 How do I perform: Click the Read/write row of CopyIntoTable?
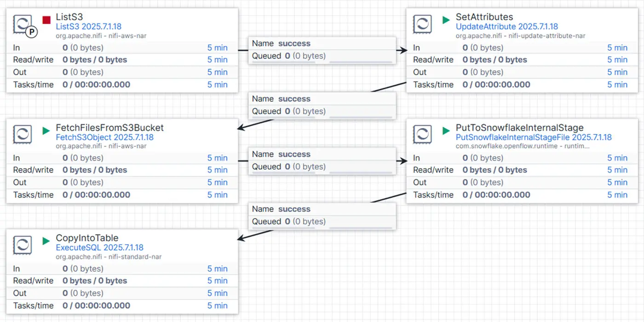[x=122, y=281]
